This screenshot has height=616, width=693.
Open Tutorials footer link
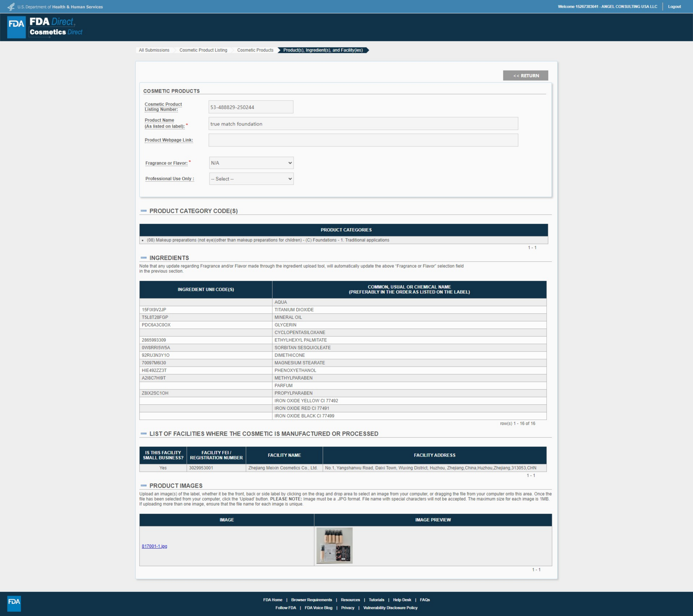point(376,600)
